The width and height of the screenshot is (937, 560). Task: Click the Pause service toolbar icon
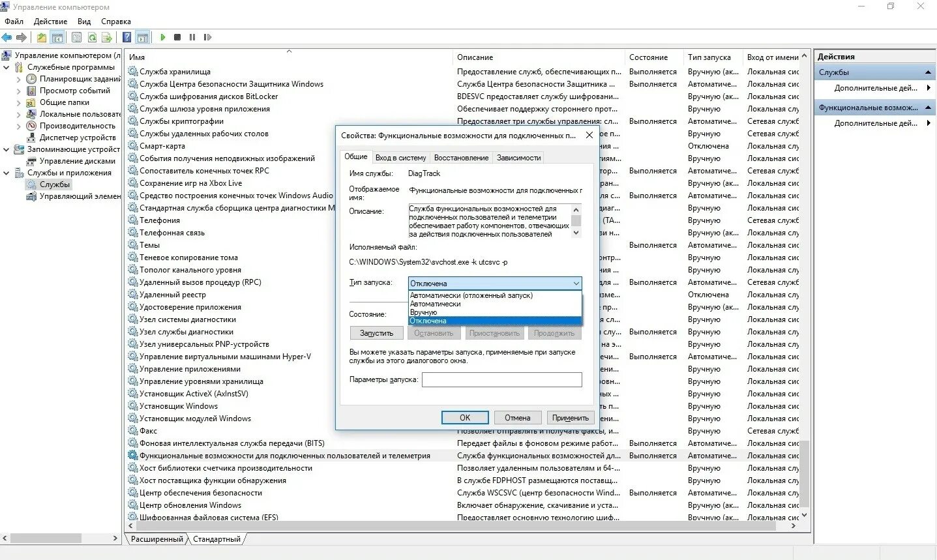tap(192, 37)
